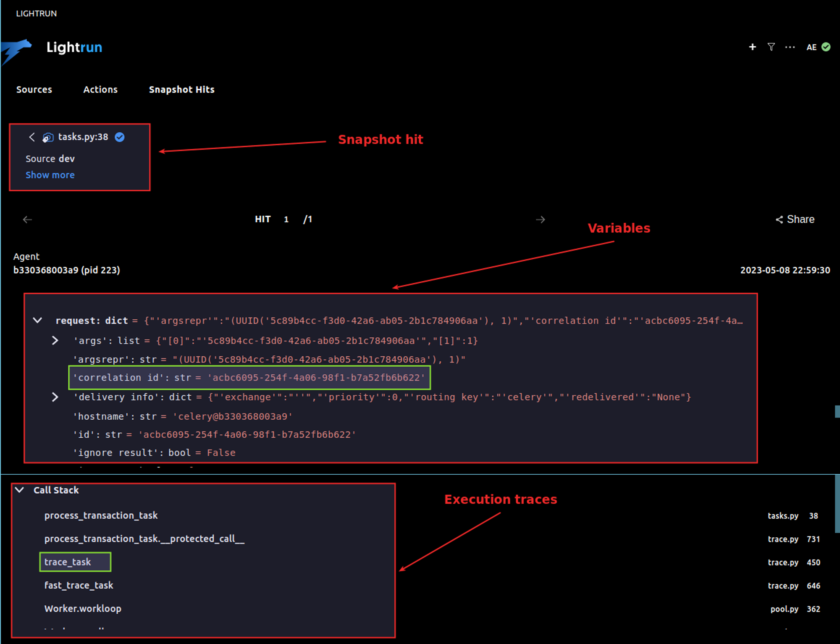840x644 pixels.
Task: Click the Share button
Action: pyautogui.click(x=795, y=219)
